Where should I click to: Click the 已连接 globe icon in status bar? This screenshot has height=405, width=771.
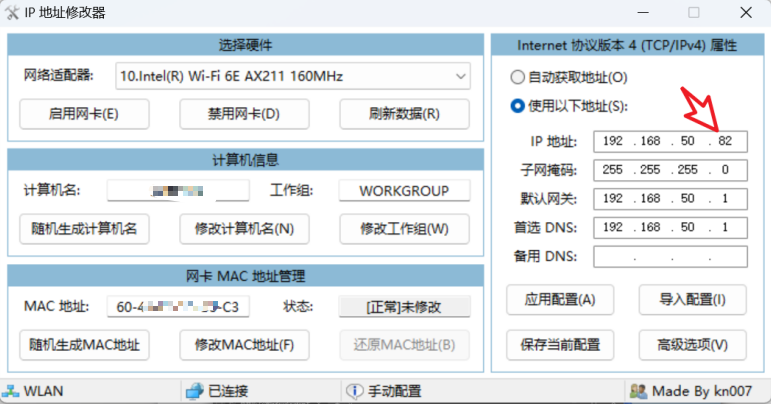195,391
